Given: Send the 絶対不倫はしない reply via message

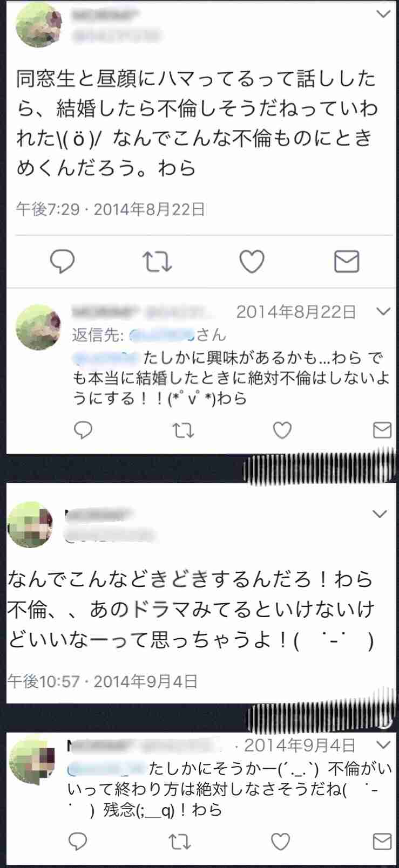Looking at the screenshot, I should pos(382,430).
